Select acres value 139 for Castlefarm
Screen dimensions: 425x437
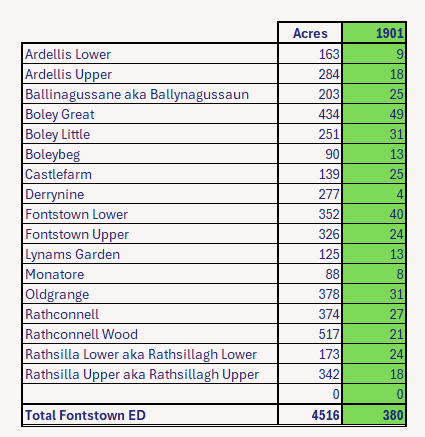click(310, 174)
